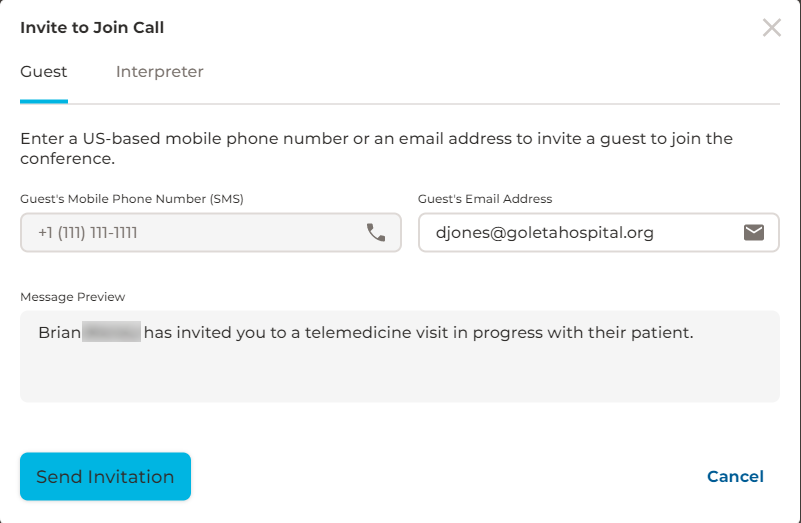The height and width of the screenshot is (523, 801).
Task: Click the phone handset icon
Action: (x=376, y=233)
